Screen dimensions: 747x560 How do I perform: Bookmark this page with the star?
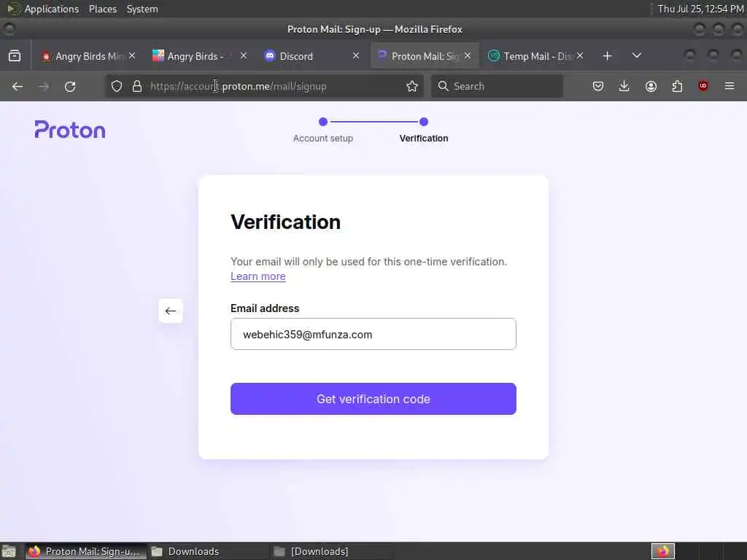412,86
